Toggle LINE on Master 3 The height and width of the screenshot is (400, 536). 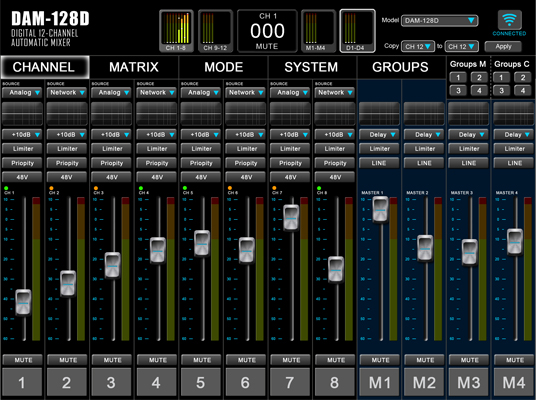468,163
